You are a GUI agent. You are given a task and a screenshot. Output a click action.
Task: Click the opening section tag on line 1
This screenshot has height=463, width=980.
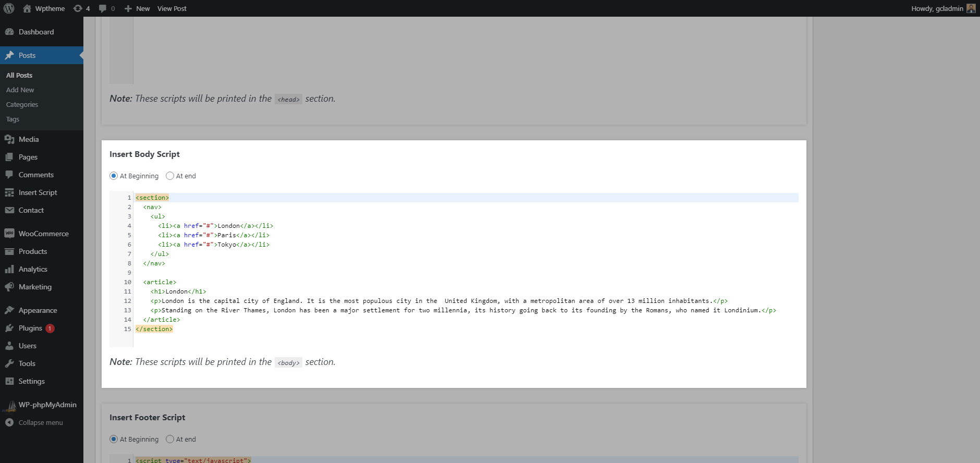coord(152,198)
